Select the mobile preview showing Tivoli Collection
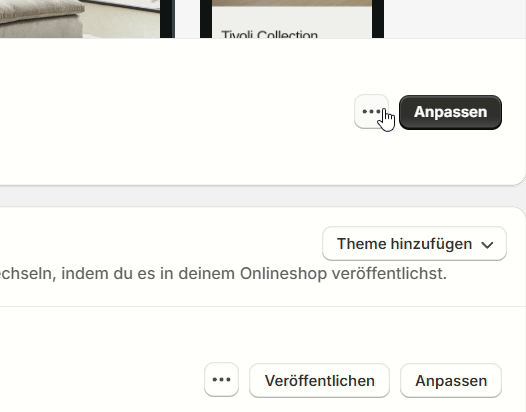The image size is (526, 412). (x=292, y=19)
